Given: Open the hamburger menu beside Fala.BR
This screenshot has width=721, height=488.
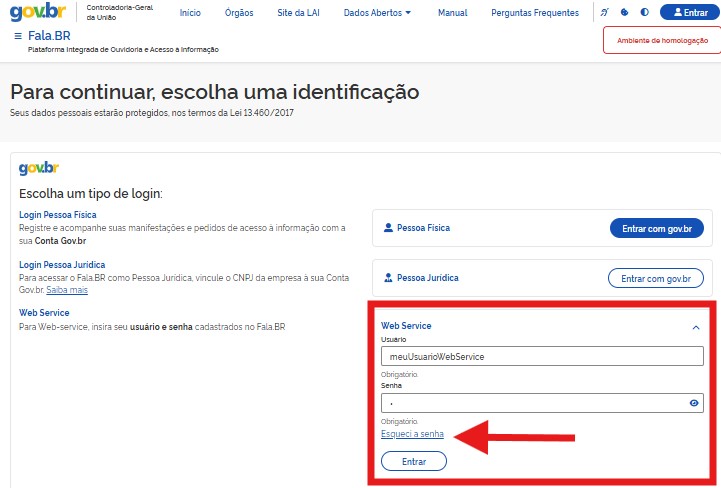Looking at the screenshot, I should pyautogui.click(x=18, y=36).
